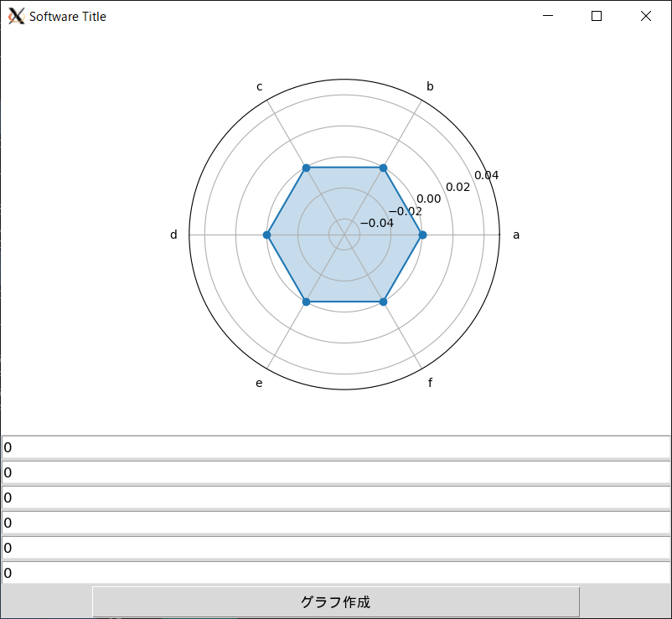This screenshot has height=619, width=672.
Task: Click the data point on axis d
Action: tap(267, 235)
